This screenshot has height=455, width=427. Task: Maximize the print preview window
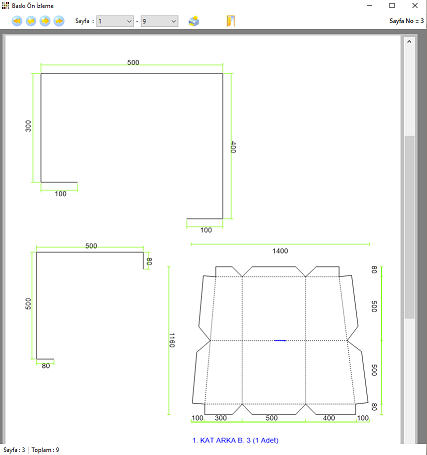(392, 6)
